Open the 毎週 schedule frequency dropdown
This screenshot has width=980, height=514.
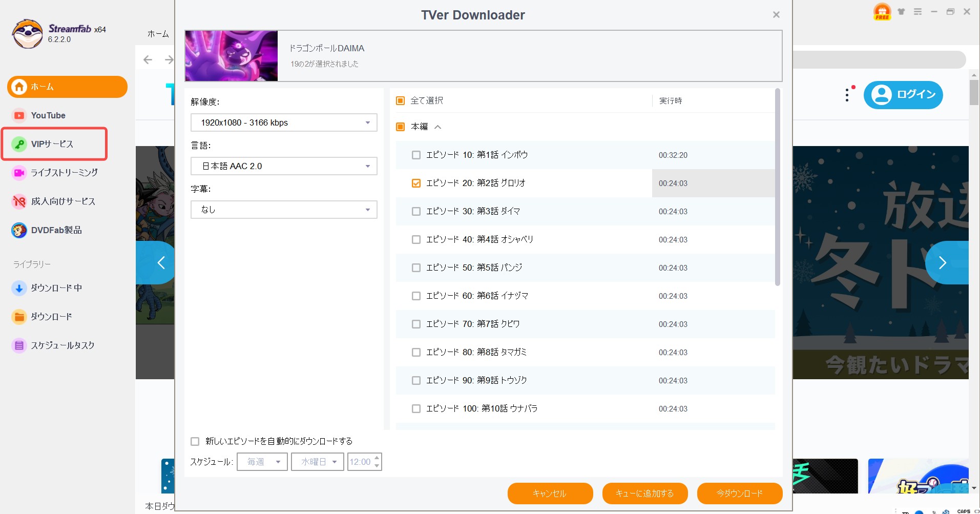click(262, 462)
